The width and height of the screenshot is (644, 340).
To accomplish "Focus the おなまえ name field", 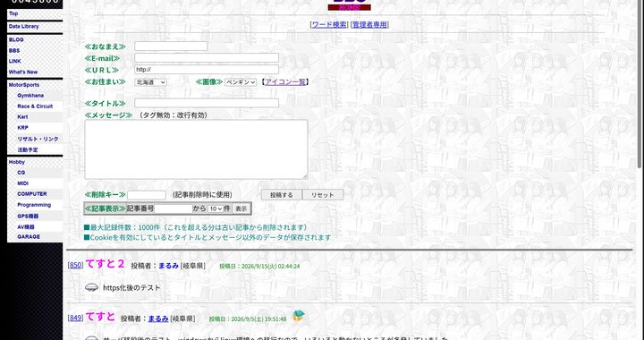I will pyautogui.click(x=171, y=46).
